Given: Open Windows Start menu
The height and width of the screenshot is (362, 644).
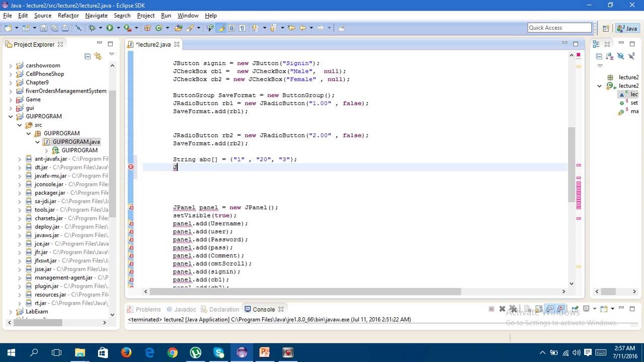Looking at the screenshot, I should [x=11, y=353].
